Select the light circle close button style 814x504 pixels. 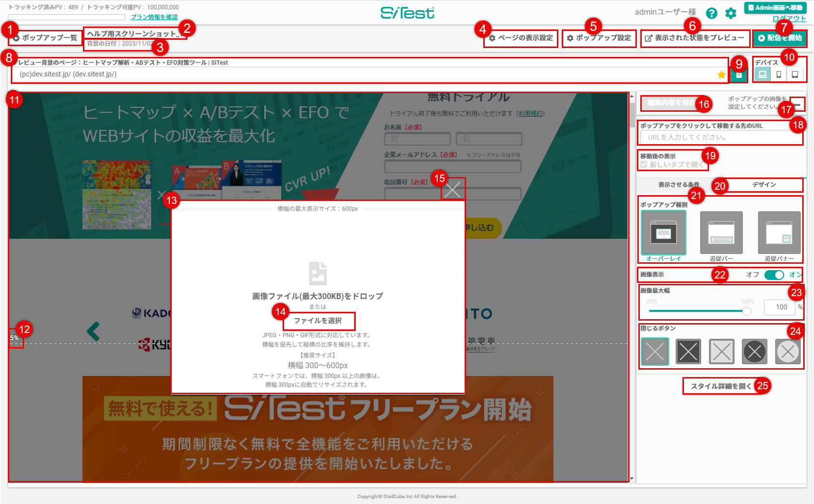click(x=788, y=352)
